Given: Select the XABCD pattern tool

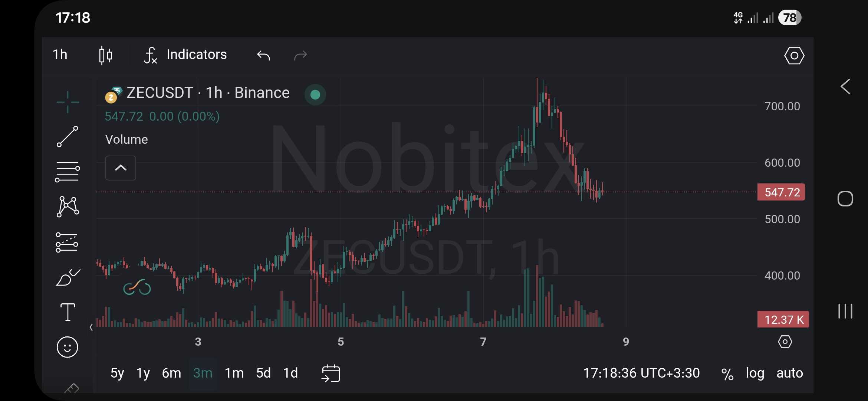Looking at the screenshot, I should (x=68, y=206).
